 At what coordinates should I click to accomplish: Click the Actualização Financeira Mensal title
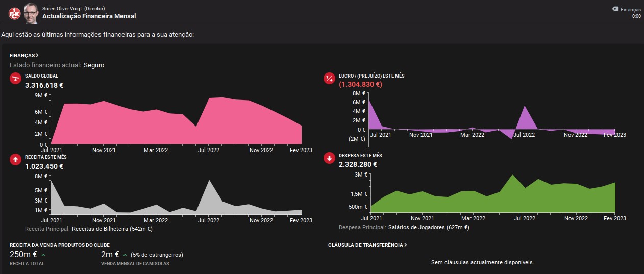point(89,16)
